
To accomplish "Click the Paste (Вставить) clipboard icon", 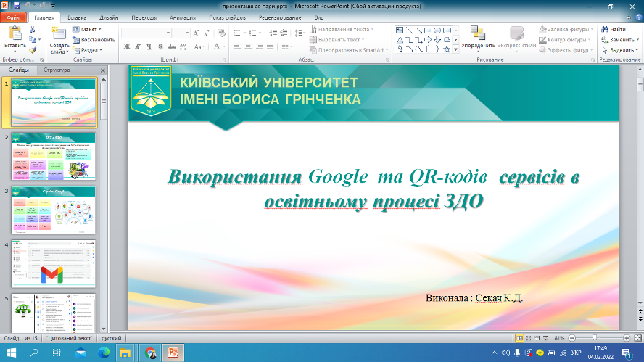I will [15, 34].
